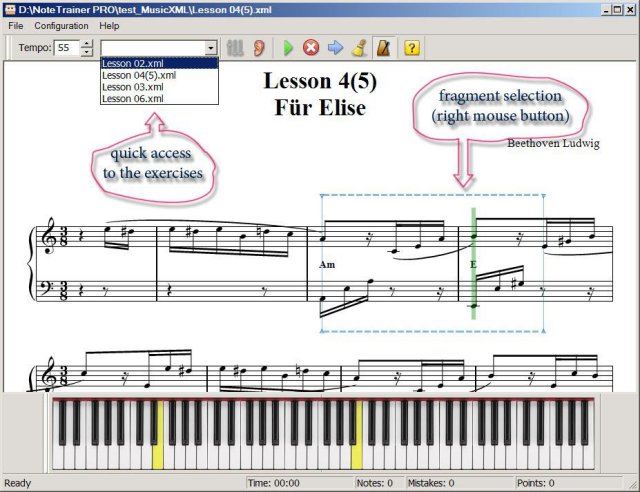Collapse the lesson dropdown arrow
This screenshot has width=640, height=492.
click(211, 48)
